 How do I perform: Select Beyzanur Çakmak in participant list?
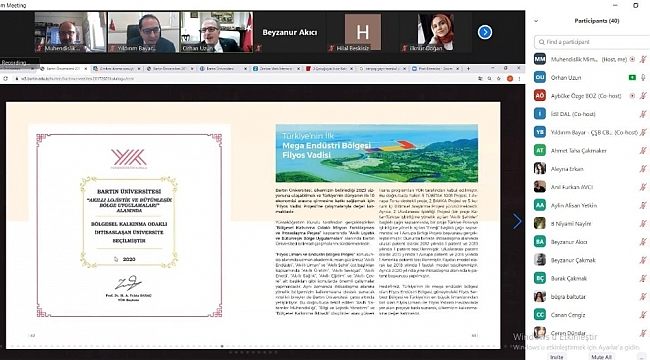coord(591,260)
